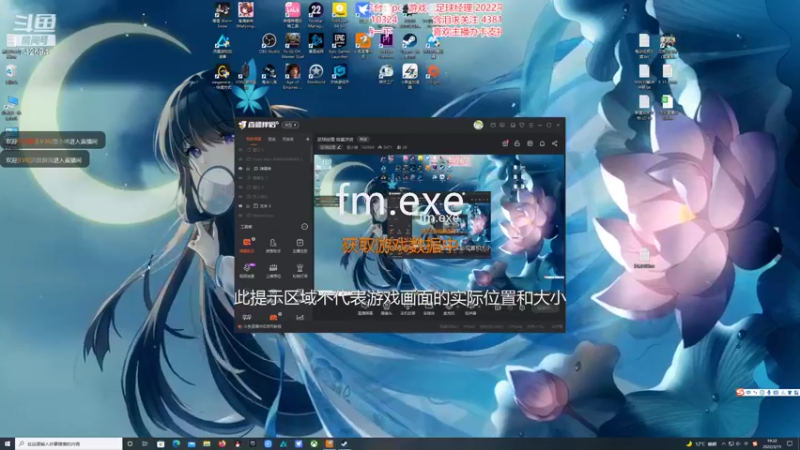Screen dimensions: 800x450
Task: Launch the Epic Games Launcher desktop shortcut
Action: click(x=339, y=45)
